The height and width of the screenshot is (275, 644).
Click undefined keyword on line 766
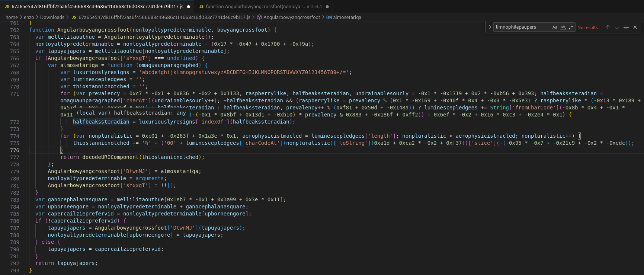tap(181, 58)
